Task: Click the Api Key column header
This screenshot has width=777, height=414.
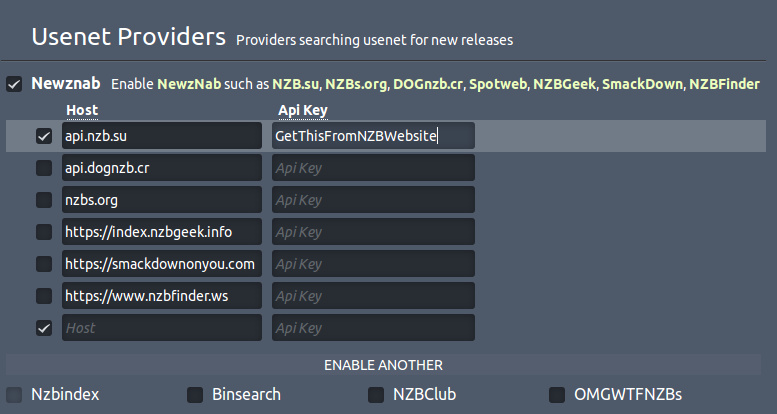Action: 303,111
